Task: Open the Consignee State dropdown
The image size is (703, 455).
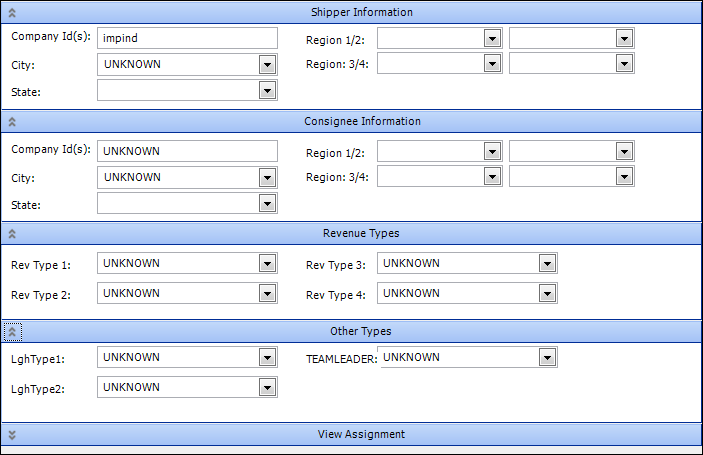Action: tap(267, 204)
